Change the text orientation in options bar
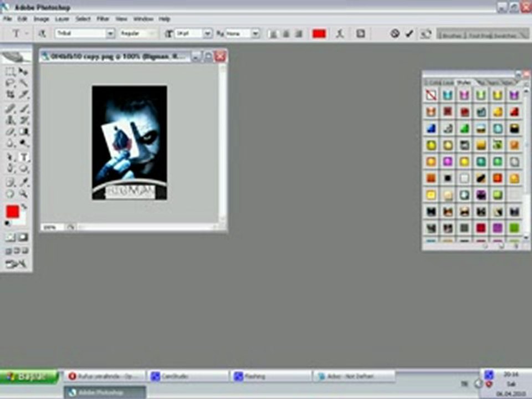Screen dimensions: 532x399 point(42,34)
